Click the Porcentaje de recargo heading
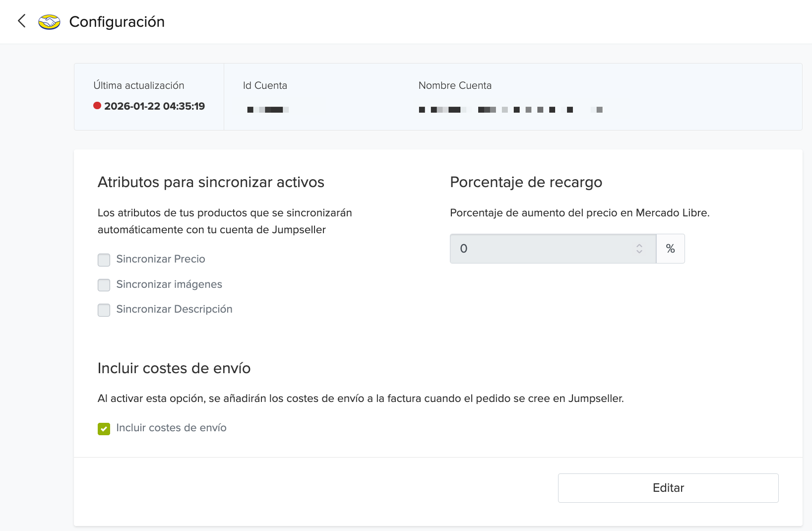Viewport: 812px width, 531px height. coord(526,182)
